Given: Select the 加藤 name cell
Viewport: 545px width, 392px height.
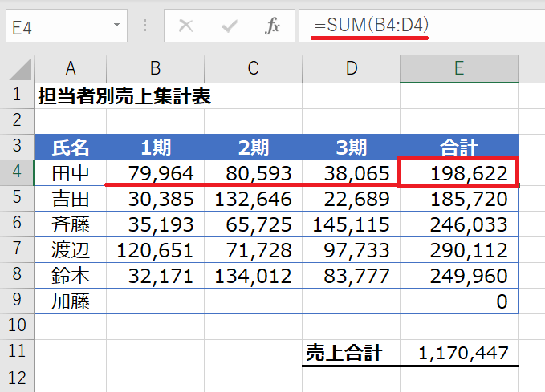Looking at the screenshot, I should click(x=71, y=301).
